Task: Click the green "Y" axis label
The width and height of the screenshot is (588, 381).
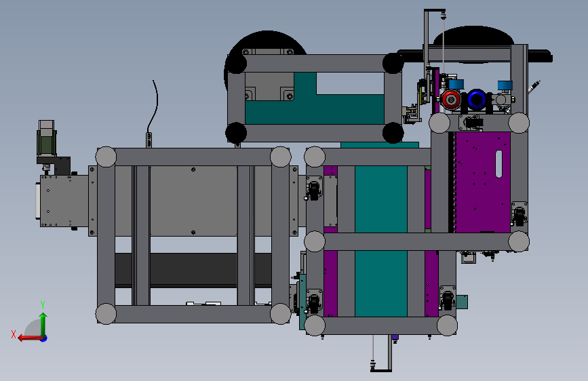Action: coord(43,304)
